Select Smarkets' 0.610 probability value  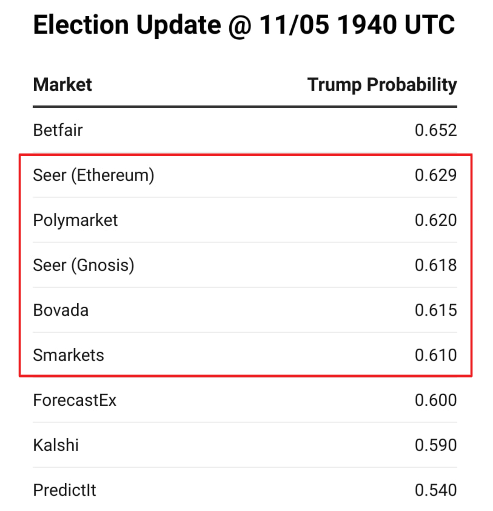point(436,355)
